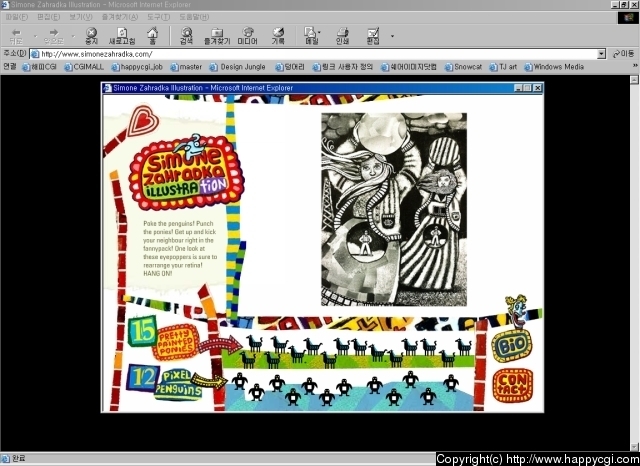Screen dimensions: 640x466
Task: Open the TJ art link
Action: click(x=503, y=67)
